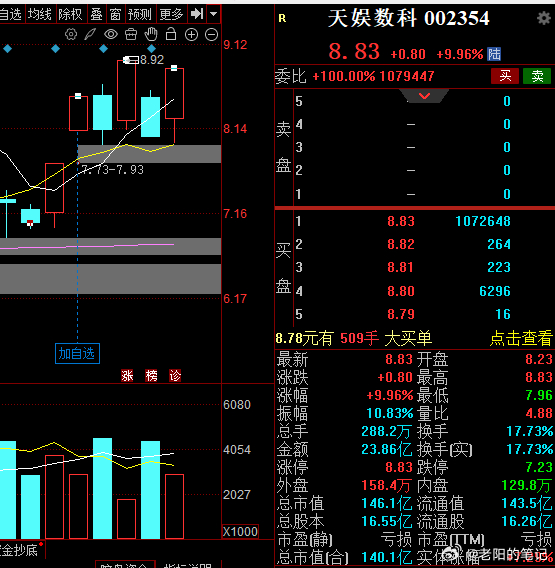Screen dimensions: 555x568
Task: Click the green 卖 sell button
Action: 537,76
